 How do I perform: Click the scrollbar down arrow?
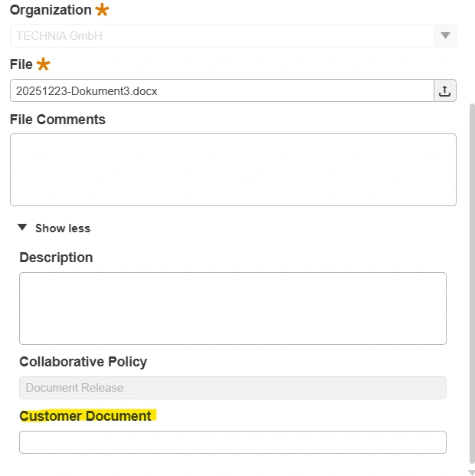[471, 471]
